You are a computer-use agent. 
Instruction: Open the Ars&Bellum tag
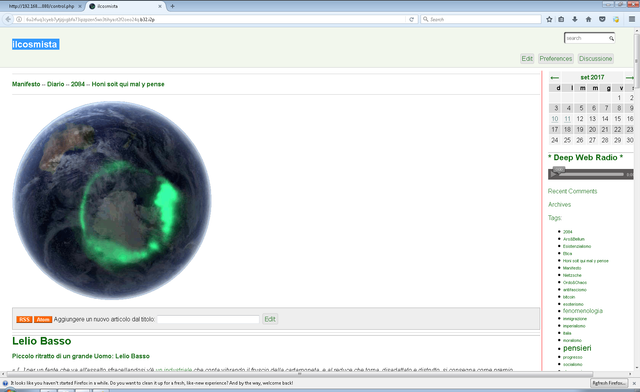click(573, 239)
